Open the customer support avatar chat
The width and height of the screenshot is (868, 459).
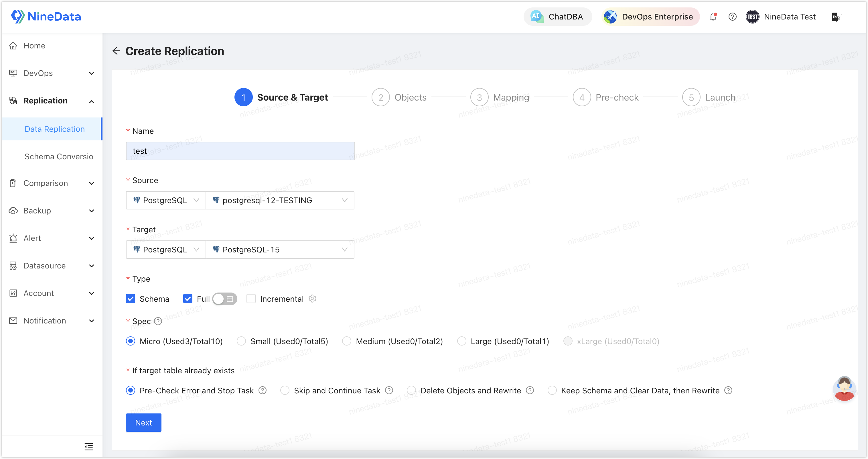[844, 389]
